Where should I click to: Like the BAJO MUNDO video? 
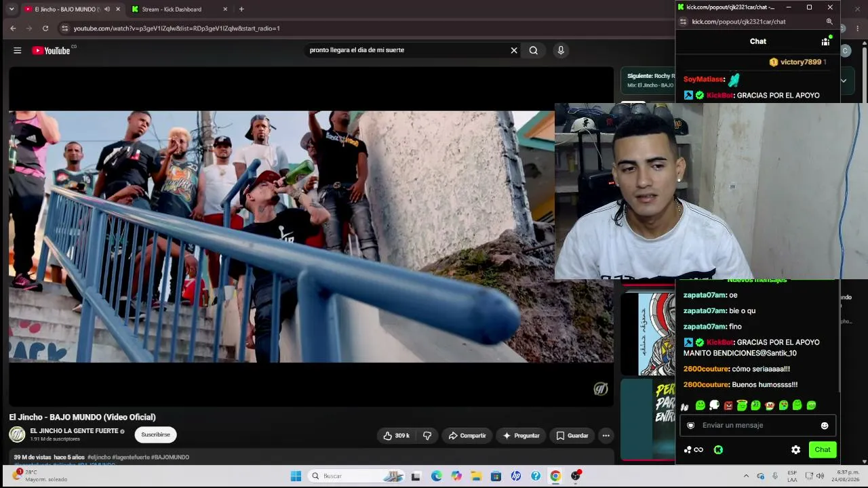pos(396,436)
